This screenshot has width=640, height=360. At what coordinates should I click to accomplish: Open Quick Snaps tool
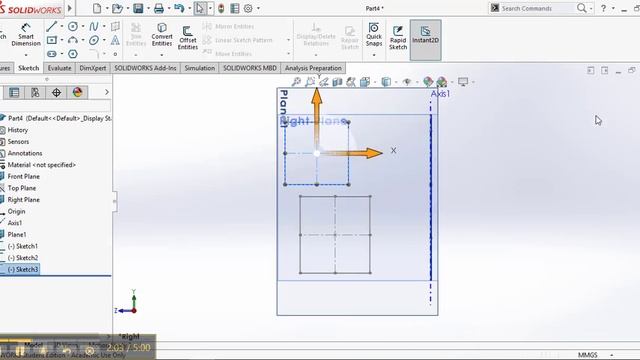374,35
